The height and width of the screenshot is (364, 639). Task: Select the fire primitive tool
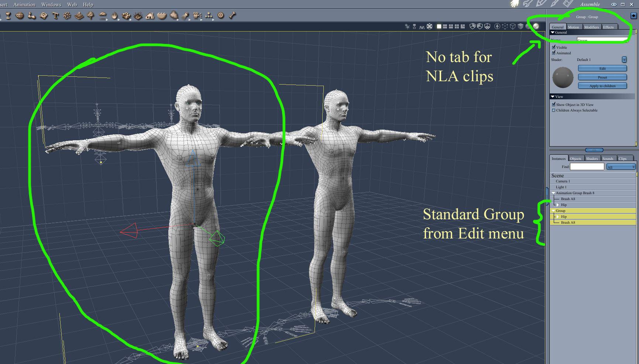click(x=115, y=16)
